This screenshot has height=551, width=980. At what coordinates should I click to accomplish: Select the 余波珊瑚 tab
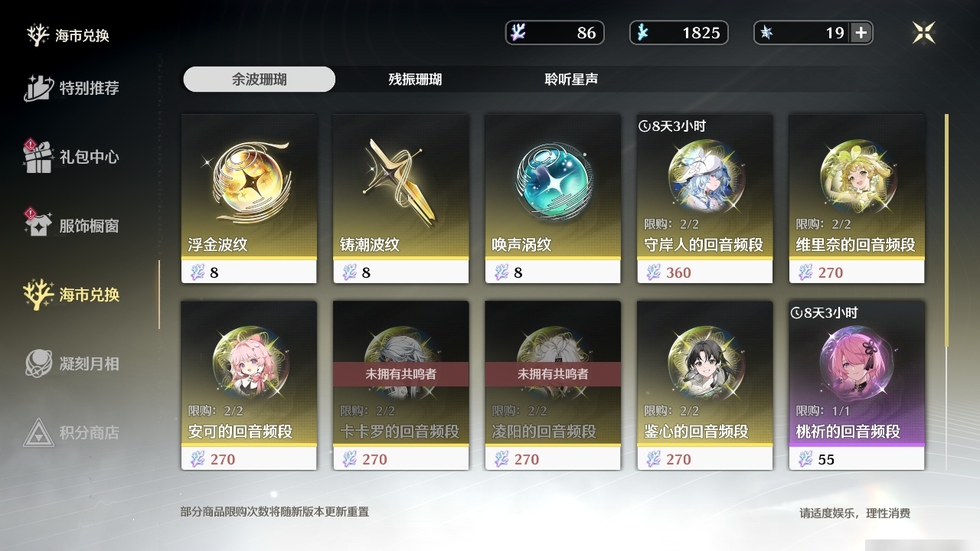point(260,79)
